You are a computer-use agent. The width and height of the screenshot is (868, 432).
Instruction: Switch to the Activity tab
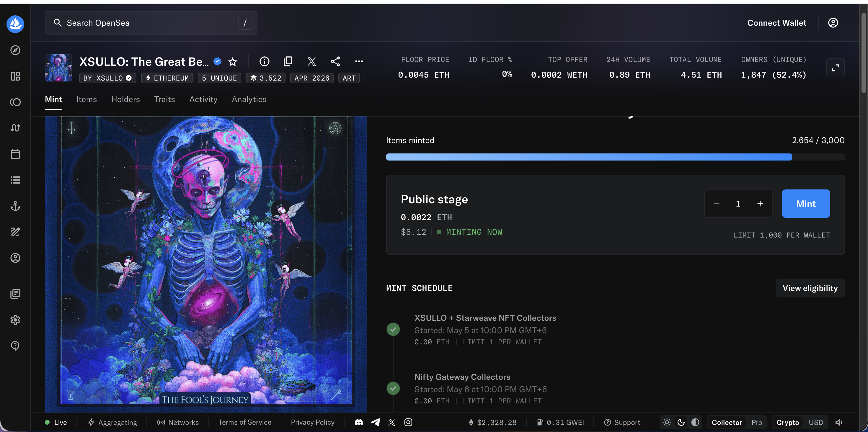tap(203, 99)
